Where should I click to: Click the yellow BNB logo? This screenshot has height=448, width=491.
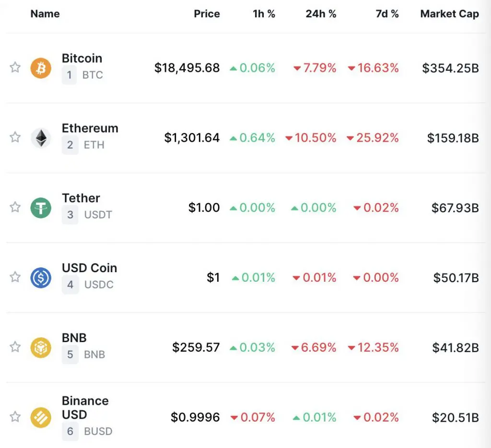coord(41,347)
